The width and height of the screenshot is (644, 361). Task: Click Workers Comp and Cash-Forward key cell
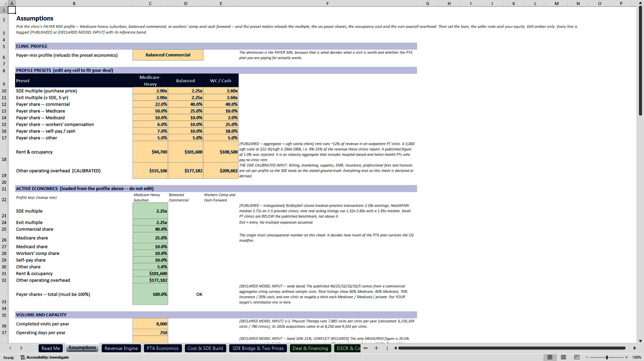221,197
